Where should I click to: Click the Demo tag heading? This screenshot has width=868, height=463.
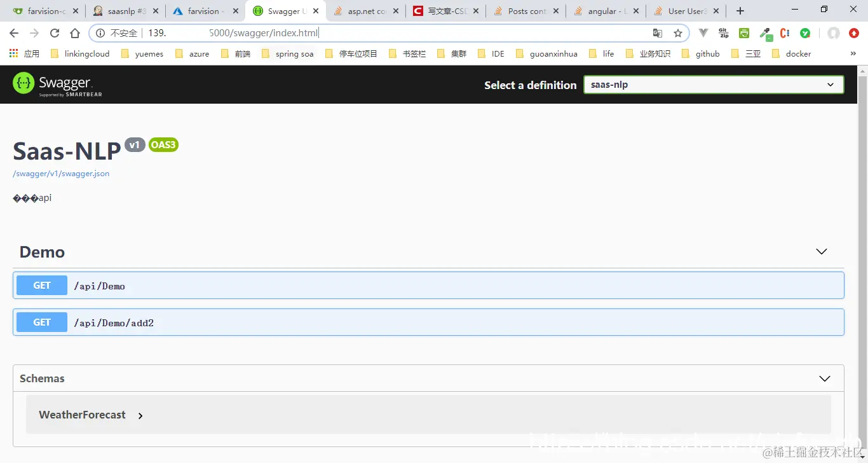coord(42,252)
